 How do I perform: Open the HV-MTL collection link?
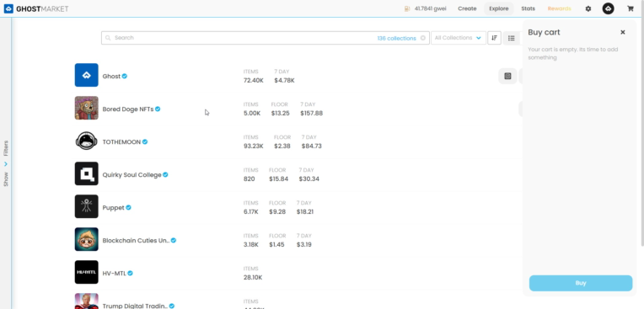click(x=114, y=274)
